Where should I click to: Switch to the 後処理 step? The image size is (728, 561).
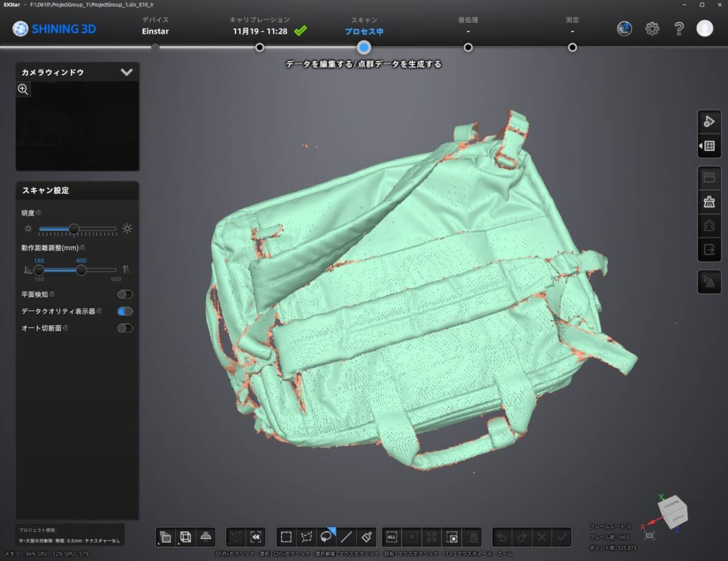click(x=468, y=47)
